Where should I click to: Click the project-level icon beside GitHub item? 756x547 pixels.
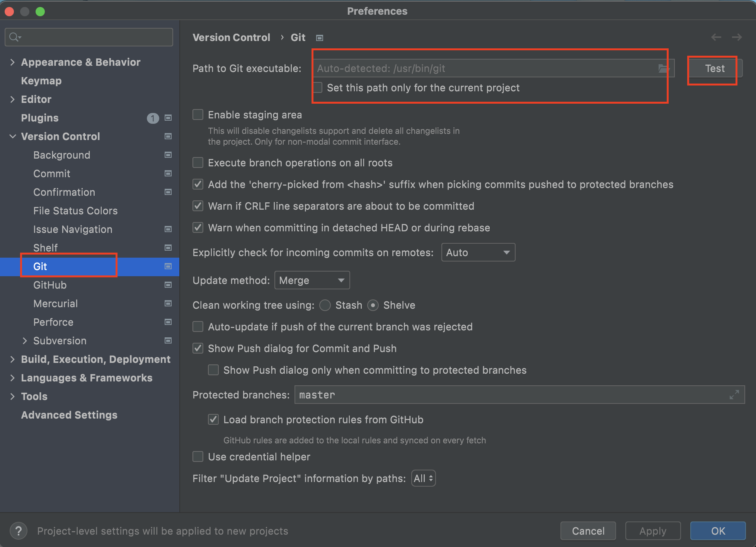tap(168, 285)
